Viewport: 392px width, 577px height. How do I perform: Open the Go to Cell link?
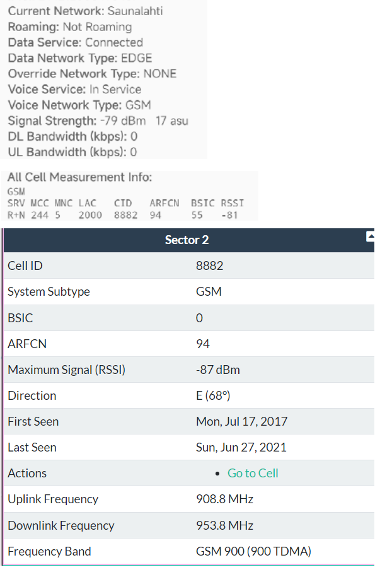(253, 473)
